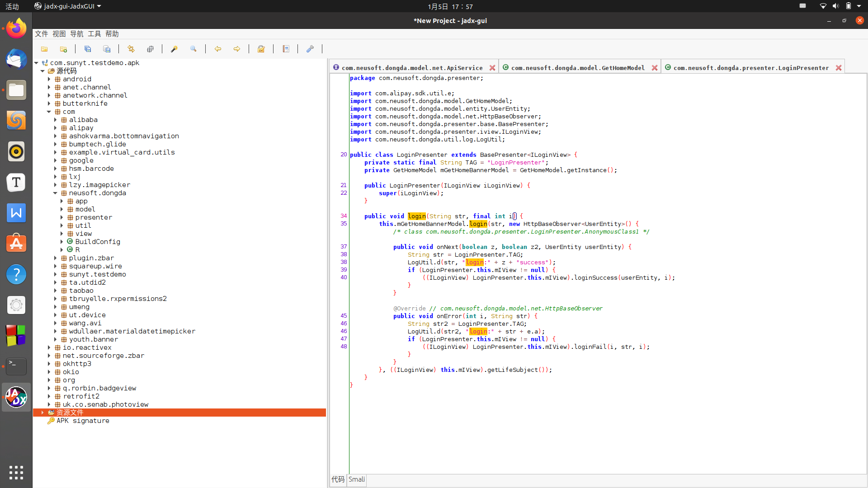The width and height of the screenshot is (868, 488).
Task: Click the navigate forward arrow
Action: [x=237, y=49]
